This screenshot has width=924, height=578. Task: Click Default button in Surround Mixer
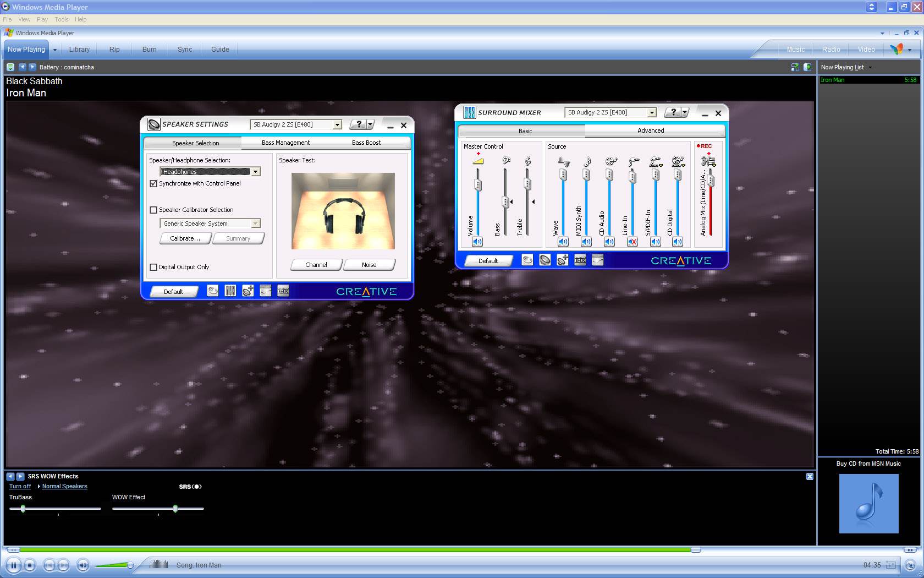pos(488,261)
